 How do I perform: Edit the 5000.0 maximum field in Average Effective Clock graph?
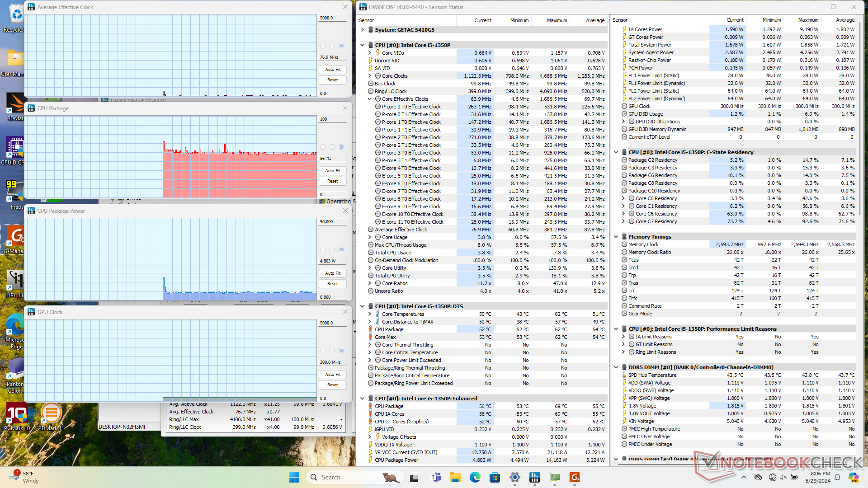click(333, 18)
